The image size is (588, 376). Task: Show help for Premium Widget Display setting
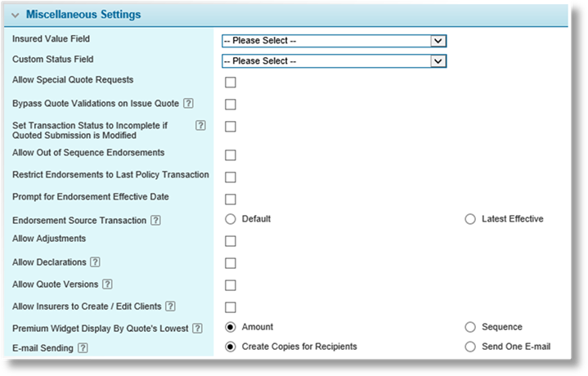coord(197,328)
